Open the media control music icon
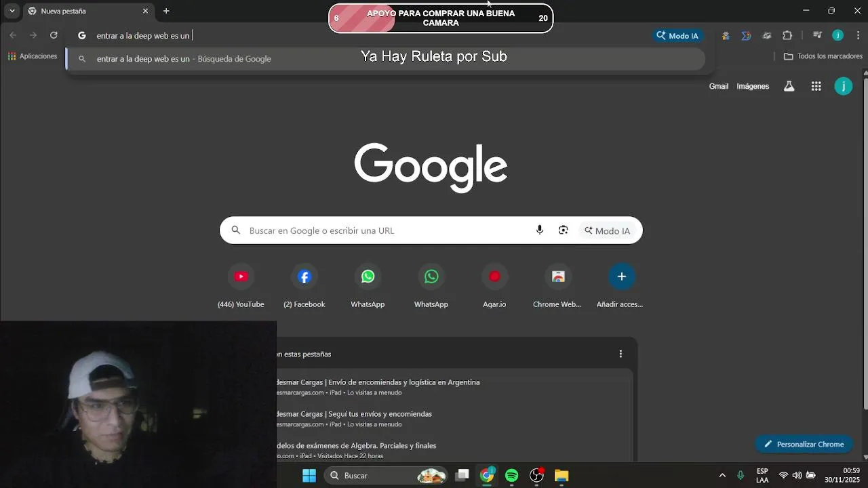Viewport: 868px width, 488px height. 818,35
